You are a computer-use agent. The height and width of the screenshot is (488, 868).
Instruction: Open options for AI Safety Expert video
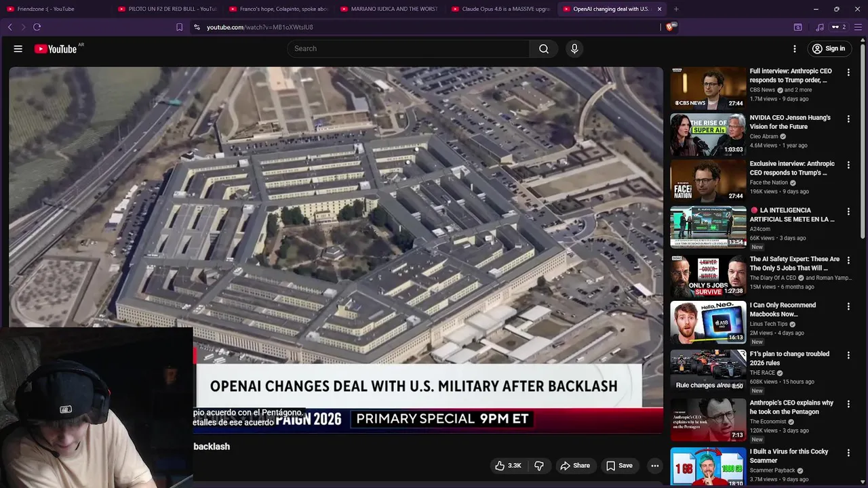[848, 260]
